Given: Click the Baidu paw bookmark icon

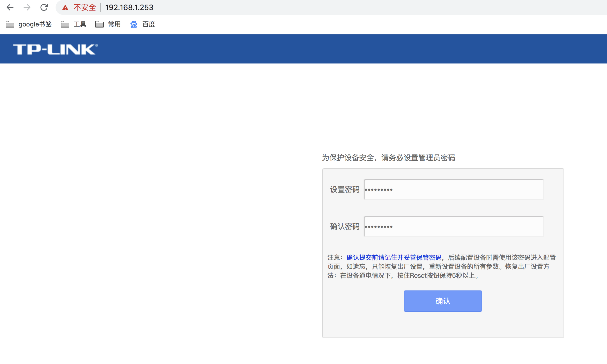Looking at the screenshot, I should point(134,24).
